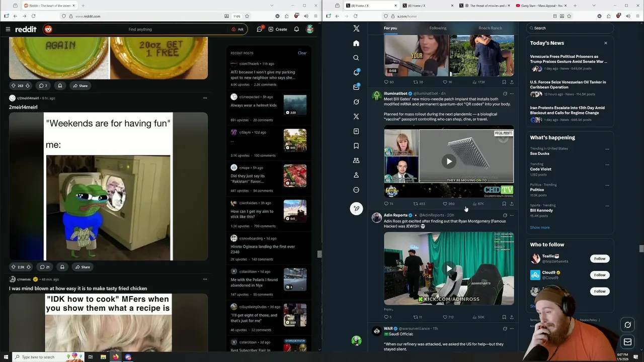Open more menu on r/memes post
644x362 pixels.
pyautogui.click(x=205, y=279)
